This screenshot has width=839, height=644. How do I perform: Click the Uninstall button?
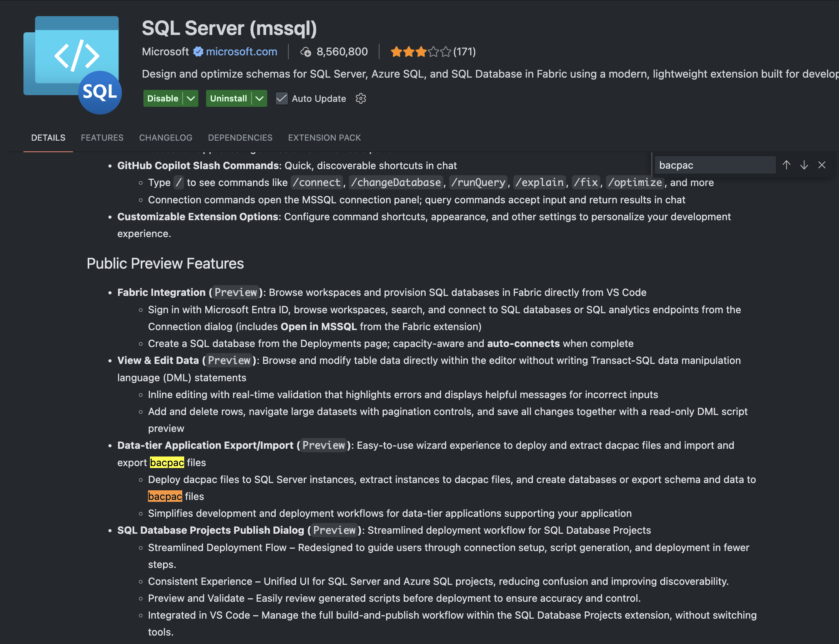228,99
